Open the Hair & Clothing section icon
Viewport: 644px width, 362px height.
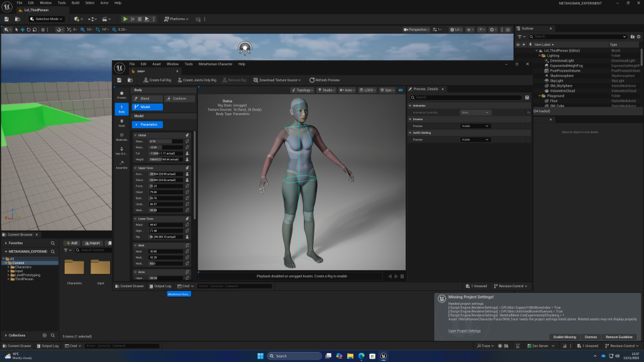tap(121, 151)
